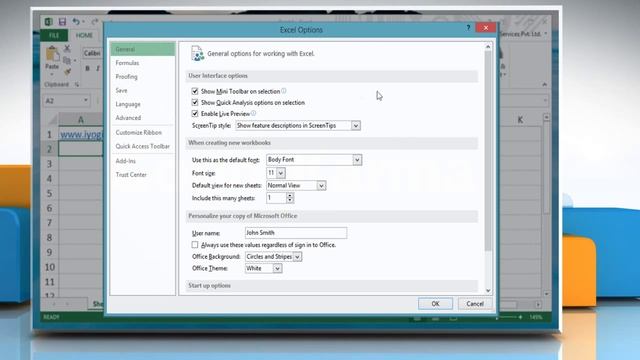Viewport: 640px width, 360px height.
Task: Click the FILE tab in Excel's ribbon
Action: 54,36
